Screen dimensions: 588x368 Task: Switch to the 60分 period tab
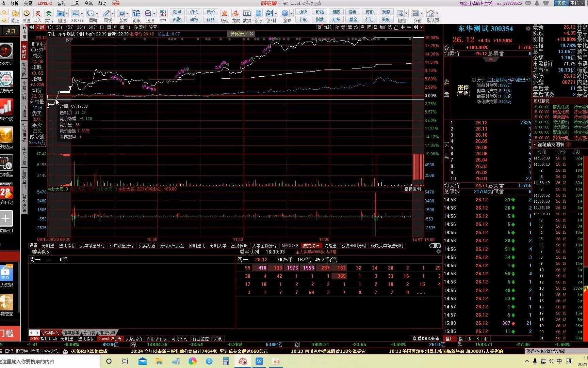click(x=93, y=27)
